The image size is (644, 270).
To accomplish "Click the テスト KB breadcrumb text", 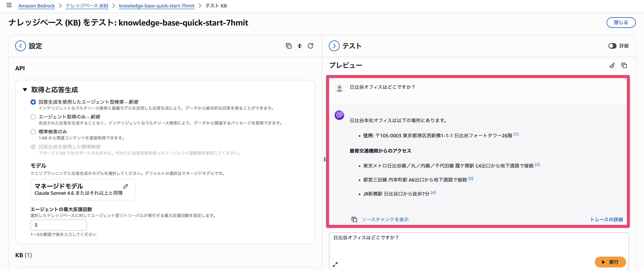I will click(x=216, y=6).
